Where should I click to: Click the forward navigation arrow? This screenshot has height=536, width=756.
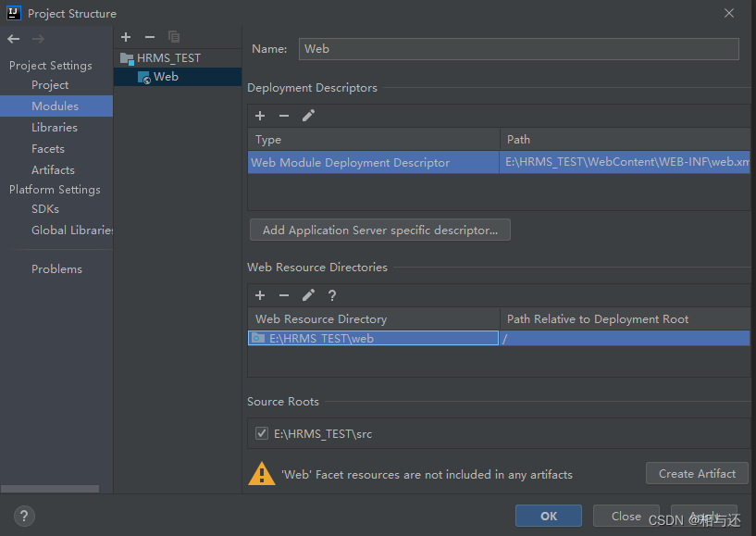pos(38,39)
